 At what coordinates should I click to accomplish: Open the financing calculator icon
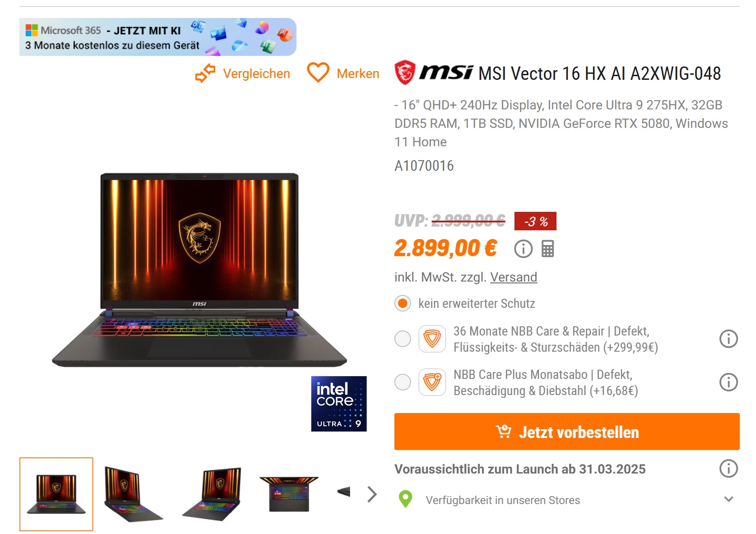[x=548, y=249]
